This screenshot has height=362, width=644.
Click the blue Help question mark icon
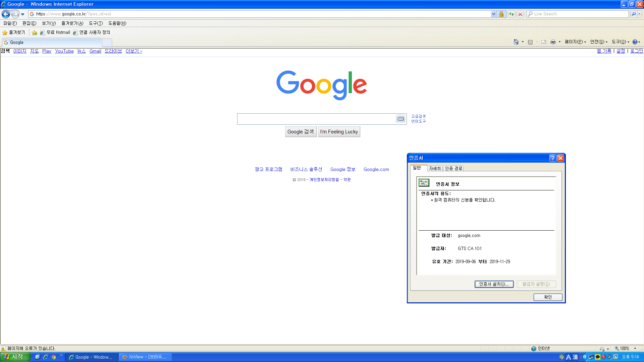(x=635, y=42)
